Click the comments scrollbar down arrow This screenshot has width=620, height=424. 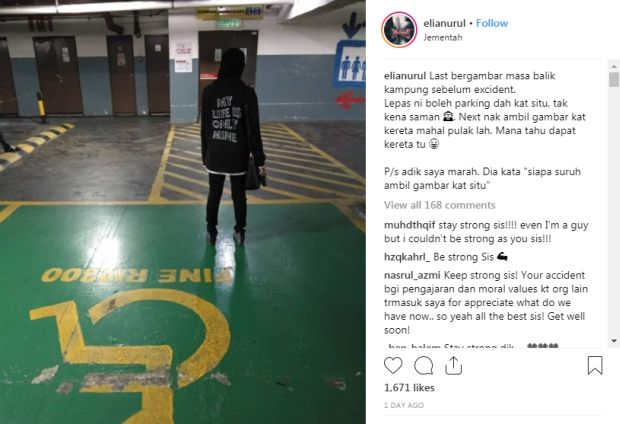pyautogui.click(x=614, y=341)
